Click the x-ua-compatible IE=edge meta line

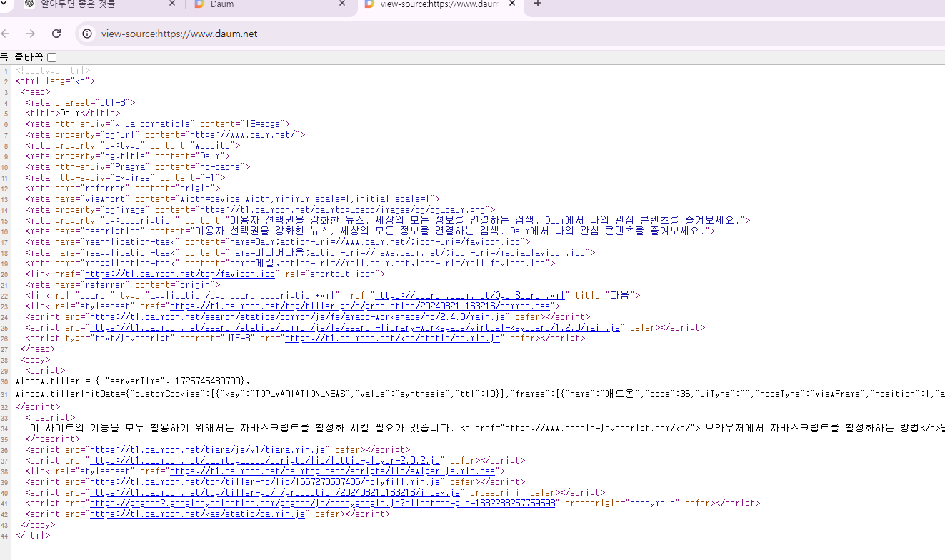pyautogui.click(x=158, y=124)
